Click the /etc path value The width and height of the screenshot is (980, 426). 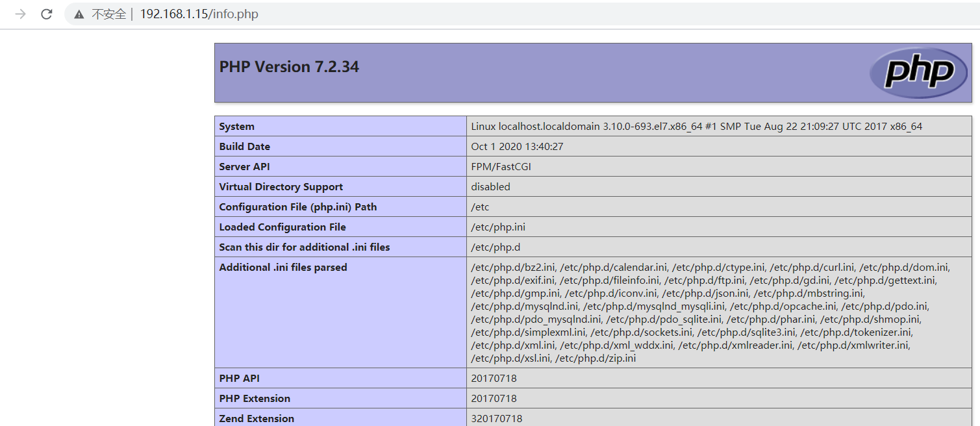[x=481, y=207]
